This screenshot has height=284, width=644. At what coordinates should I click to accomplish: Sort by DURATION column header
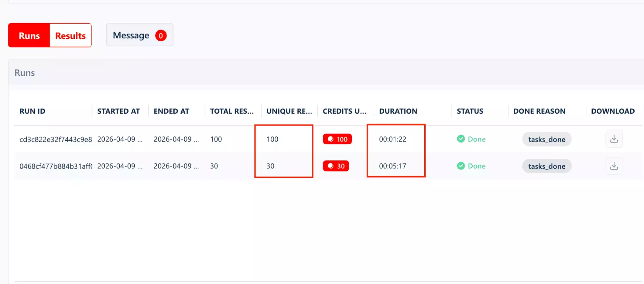coord(398,111)
